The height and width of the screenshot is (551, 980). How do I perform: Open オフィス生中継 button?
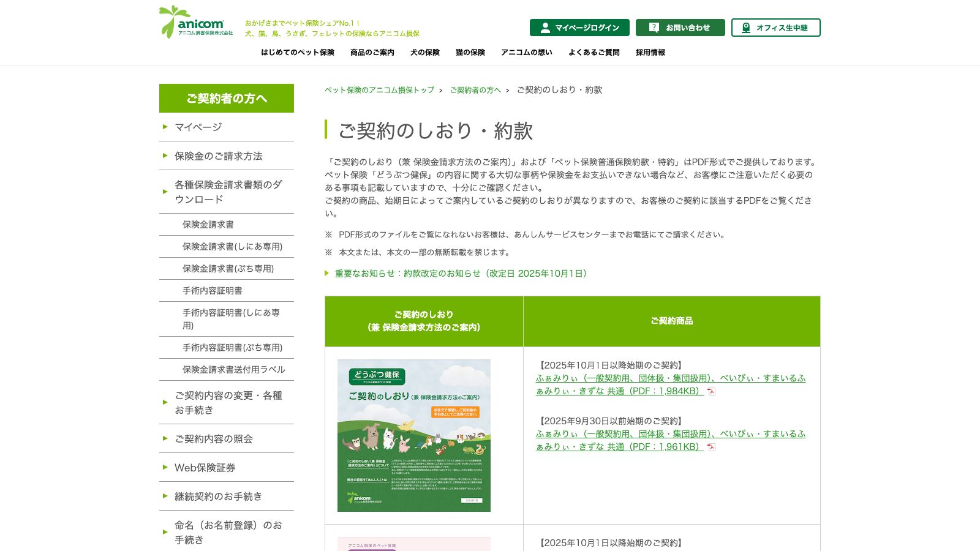776,28
